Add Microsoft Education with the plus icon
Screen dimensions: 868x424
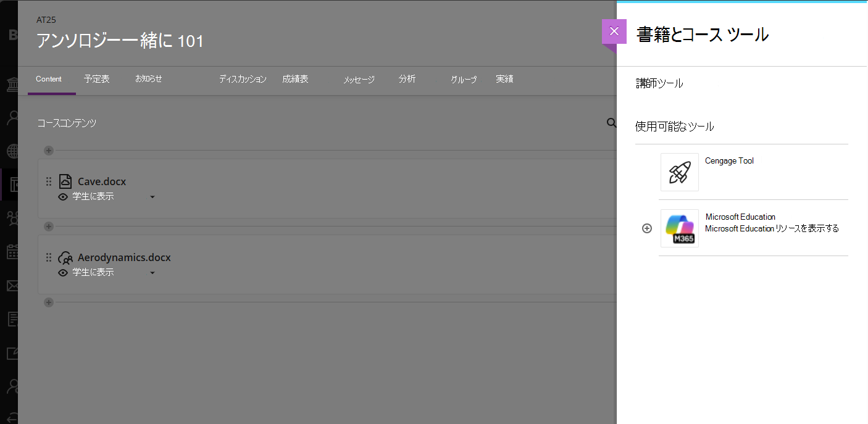click(647, 228)
